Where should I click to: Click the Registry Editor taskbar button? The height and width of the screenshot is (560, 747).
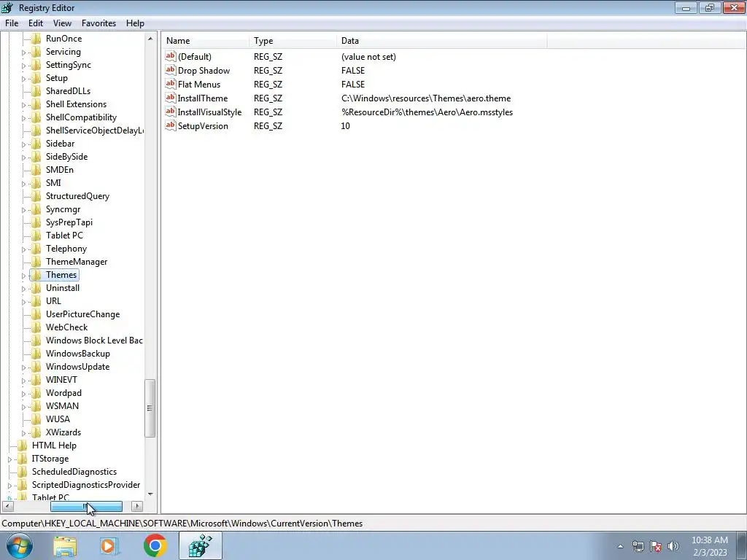[200, 545]
